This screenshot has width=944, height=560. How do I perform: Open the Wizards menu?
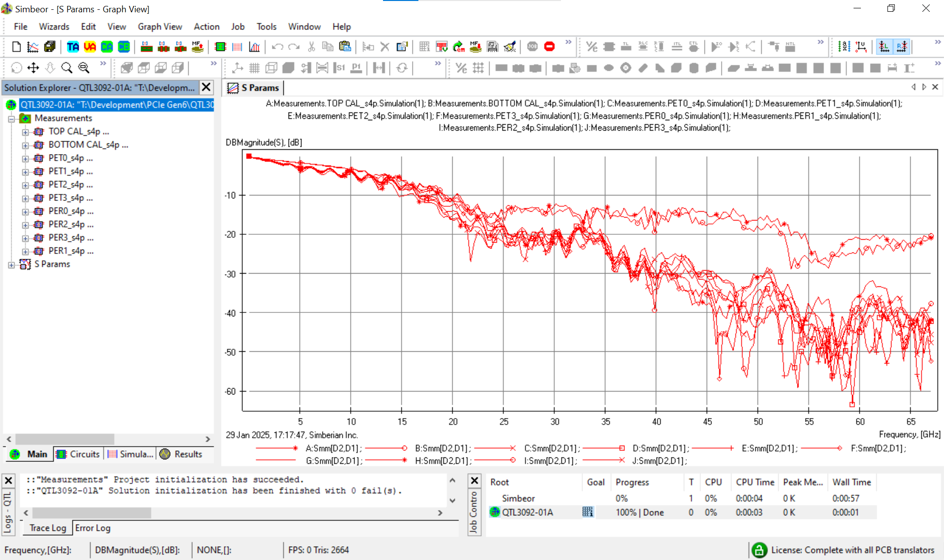[54, 27]
